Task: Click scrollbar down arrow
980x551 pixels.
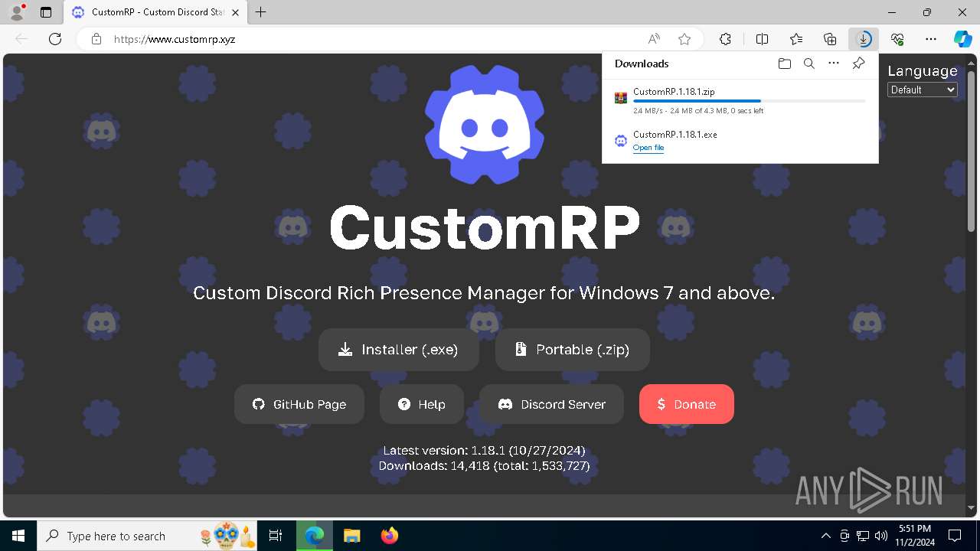Action: [x=972, y=507]
